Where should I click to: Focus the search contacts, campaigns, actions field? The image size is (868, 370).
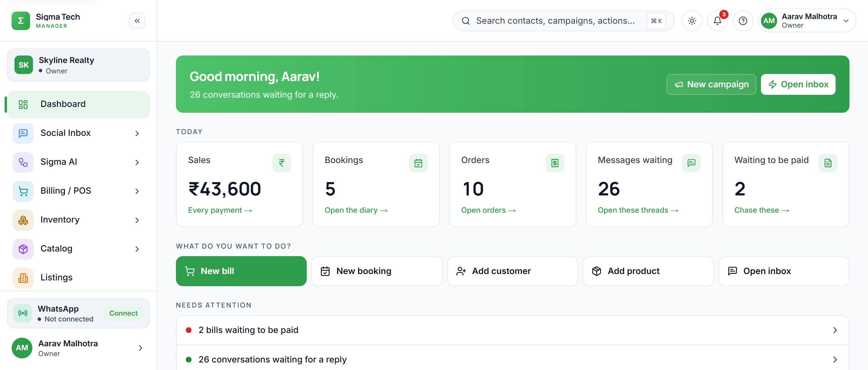(563, 21)
